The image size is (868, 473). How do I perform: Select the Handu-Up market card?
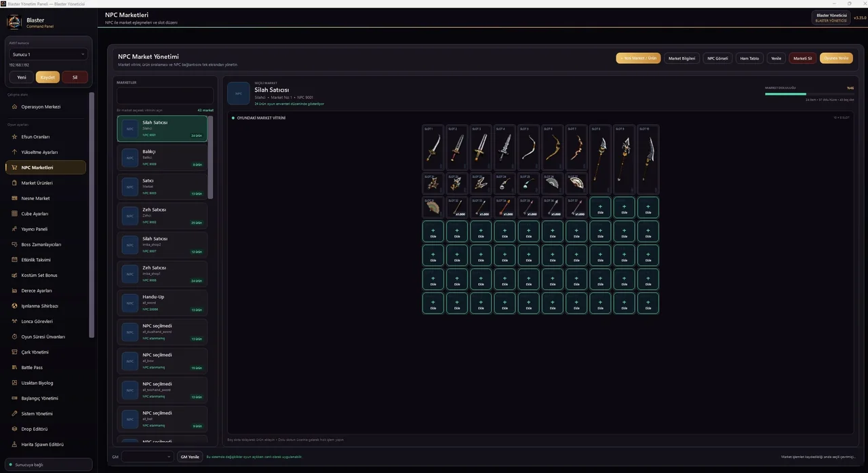click(x=162, y=303)
